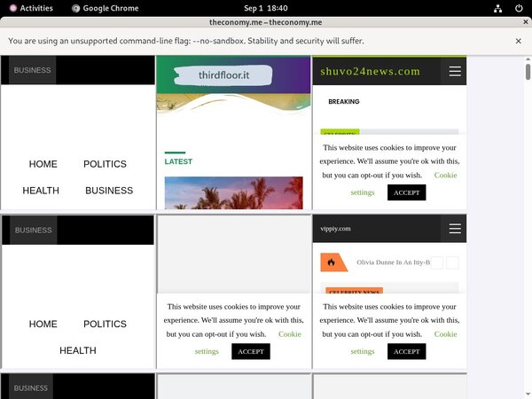
Task: Dismiss the unsupported command-line flag warning
Action: 519,41
